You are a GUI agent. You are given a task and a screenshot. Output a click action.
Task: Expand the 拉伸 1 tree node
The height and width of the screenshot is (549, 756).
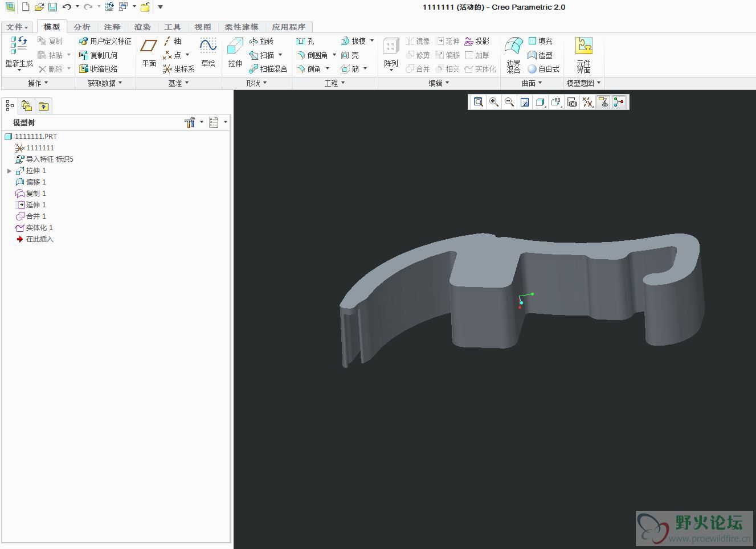coord(9,171)
